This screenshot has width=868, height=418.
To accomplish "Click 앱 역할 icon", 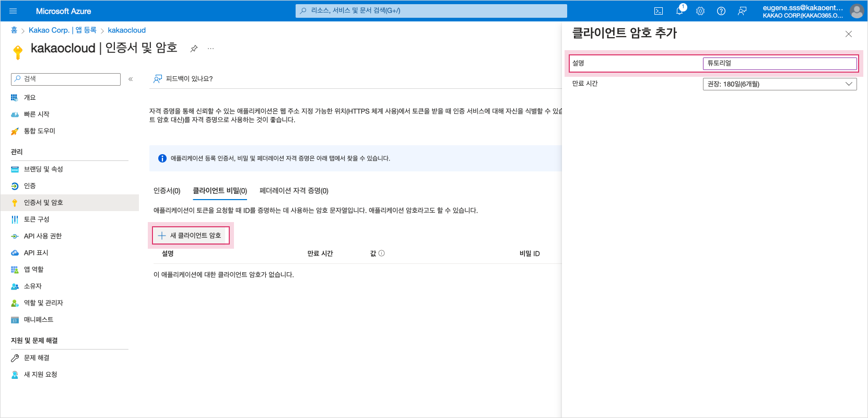I will pyautogui.click(x=15, y=270).
